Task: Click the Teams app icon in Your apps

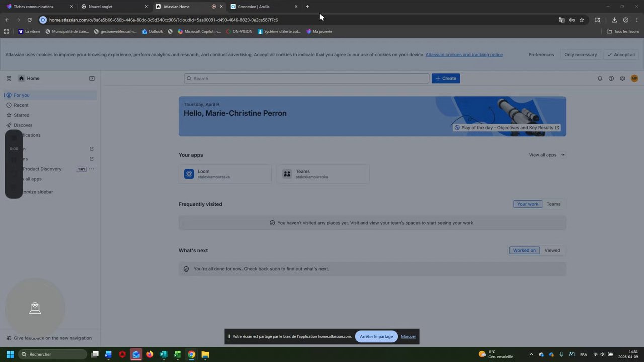Action: (287, 174)
